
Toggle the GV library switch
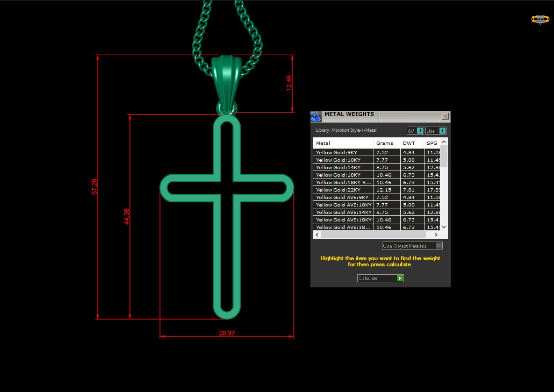[415, 131]
